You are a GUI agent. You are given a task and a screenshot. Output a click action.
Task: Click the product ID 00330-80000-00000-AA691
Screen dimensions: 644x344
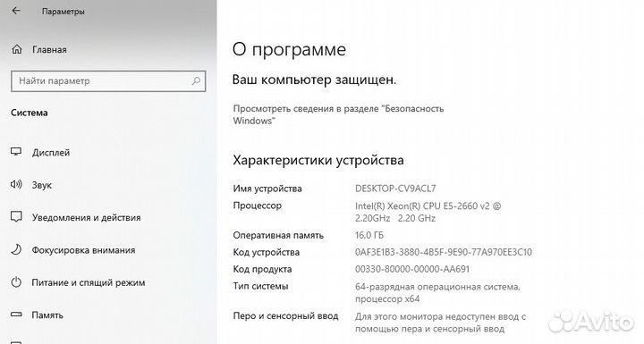412,269
